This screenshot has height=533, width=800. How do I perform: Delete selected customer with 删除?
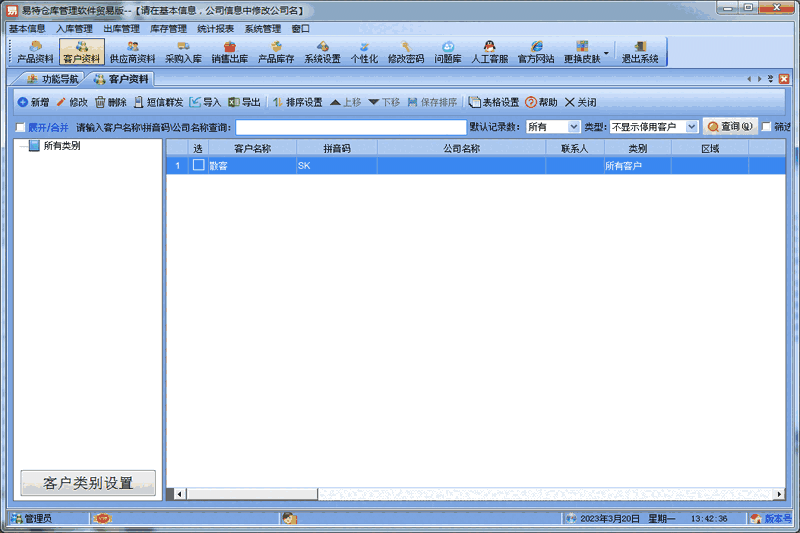tap(111, 103)
